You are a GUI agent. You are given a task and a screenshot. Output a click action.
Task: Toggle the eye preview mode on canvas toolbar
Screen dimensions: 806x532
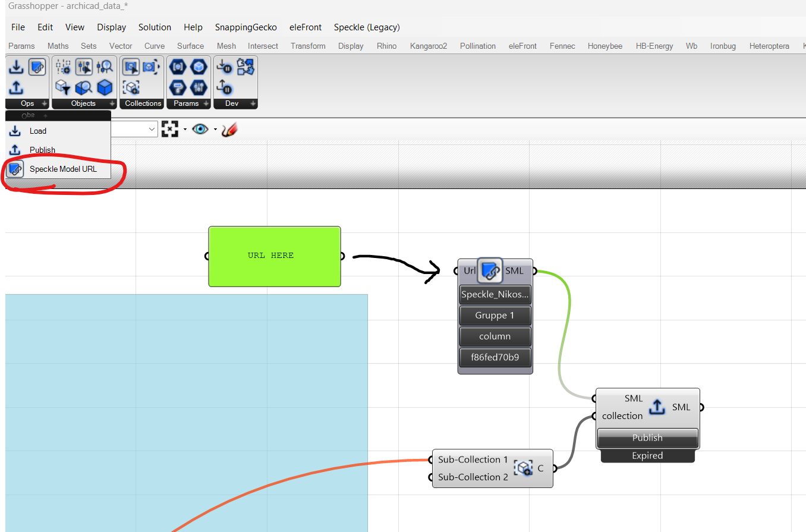pos(200,129)
